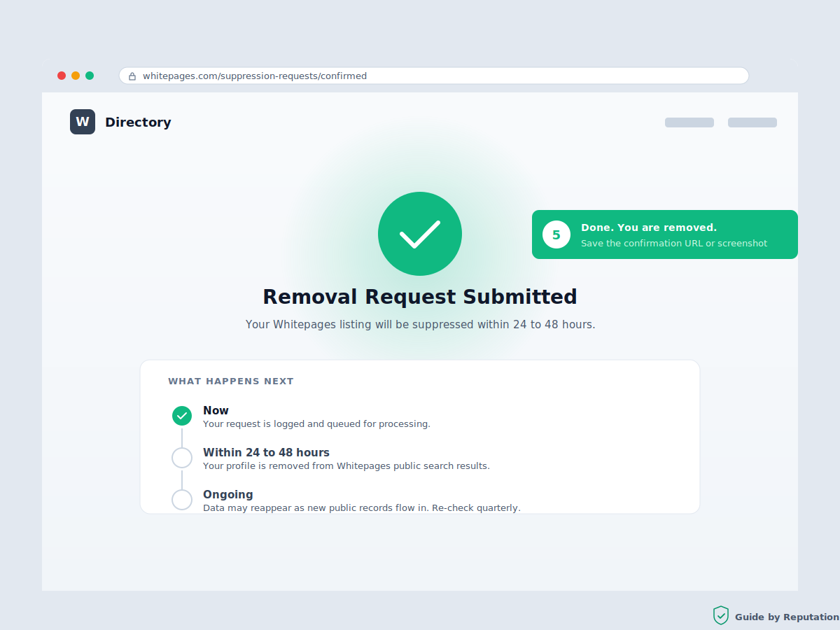Image resolution: width=840 pixels, height=630 pixels.
Task: Click first placeholder nav item in header
Action: coord(689,122)
